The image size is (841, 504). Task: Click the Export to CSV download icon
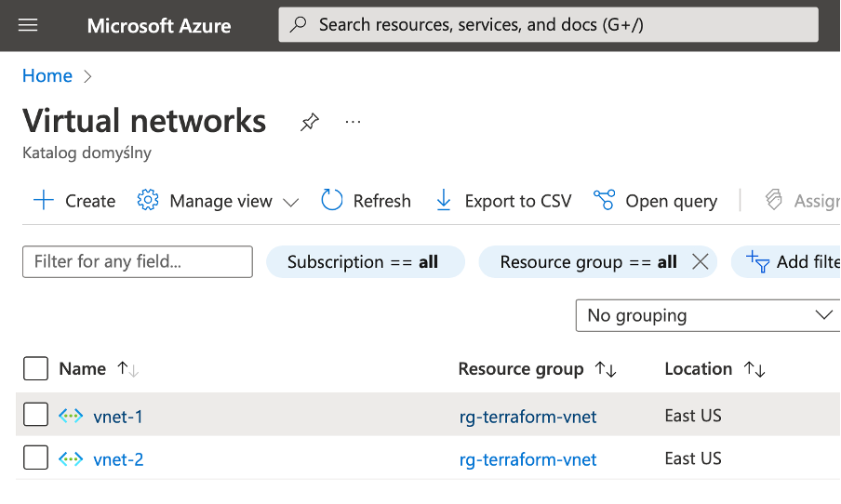pyautogui.click(x=444, y=200)
